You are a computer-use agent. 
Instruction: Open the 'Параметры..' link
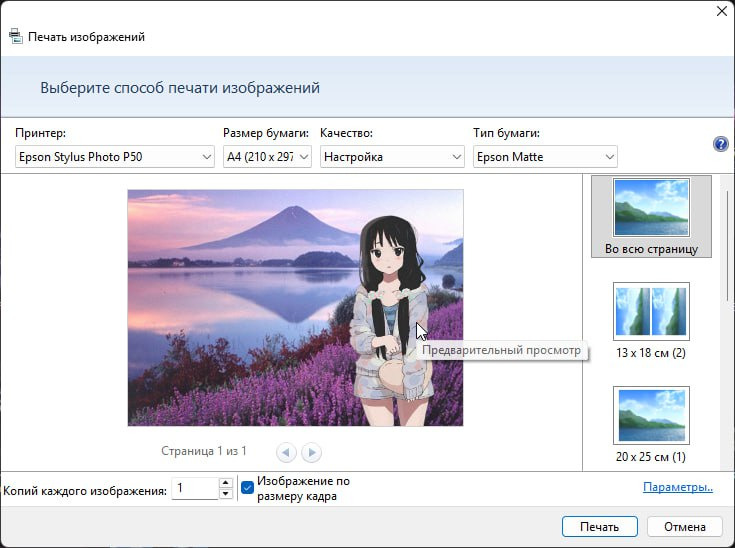(x=677, y=488)
